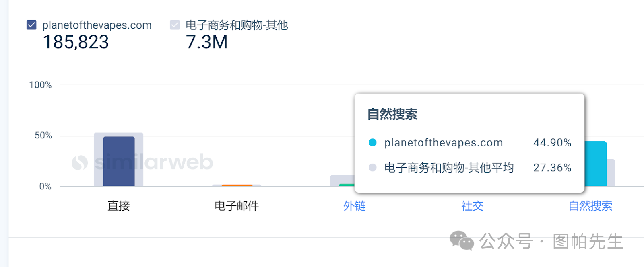Viewport: 644px width, 267px height.
Task: Open the 自然搜索 channel link
Action: (x=590, y=206)
